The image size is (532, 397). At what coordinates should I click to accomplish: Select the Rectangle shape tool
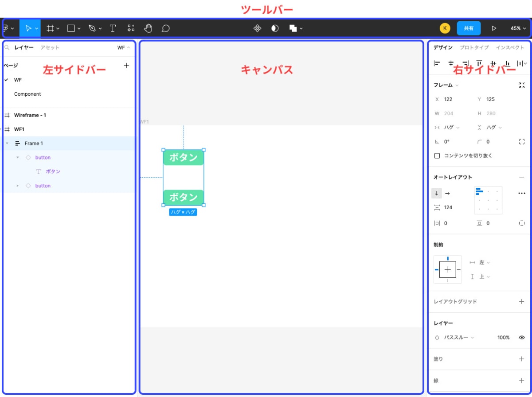click(x=71, y=28)
